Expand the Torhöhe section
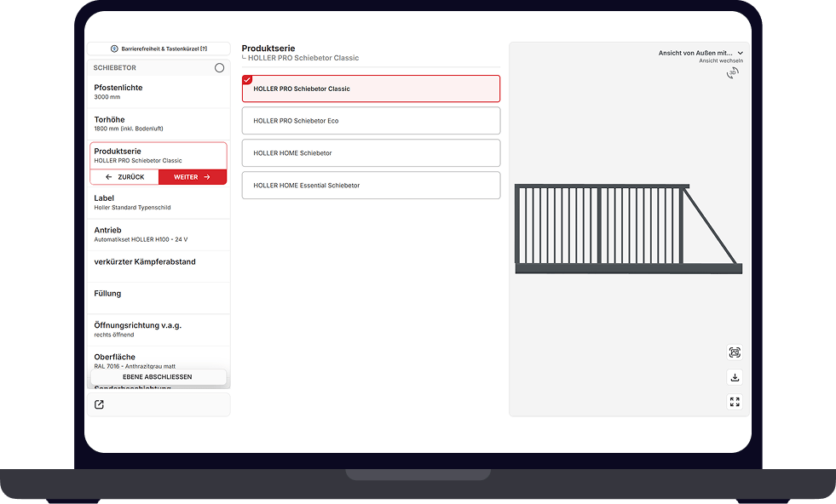 pyautogui.click(x=159, y=123)
